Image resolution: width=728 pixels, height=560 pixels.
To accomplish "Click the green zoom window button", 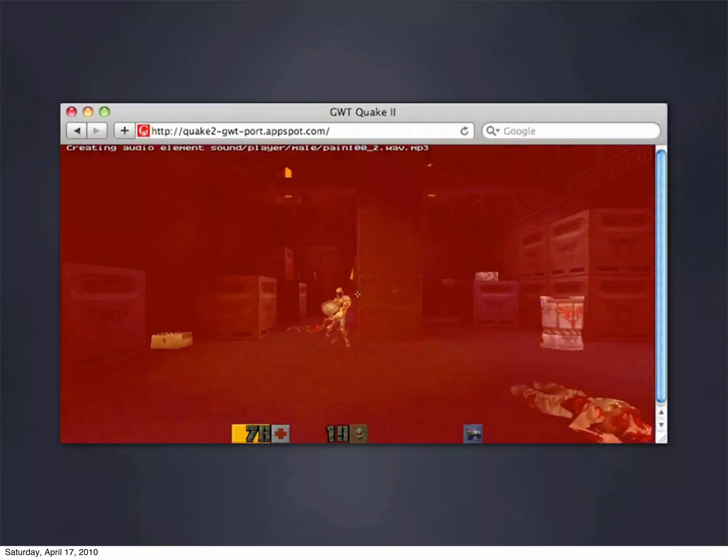I will 105,112.
